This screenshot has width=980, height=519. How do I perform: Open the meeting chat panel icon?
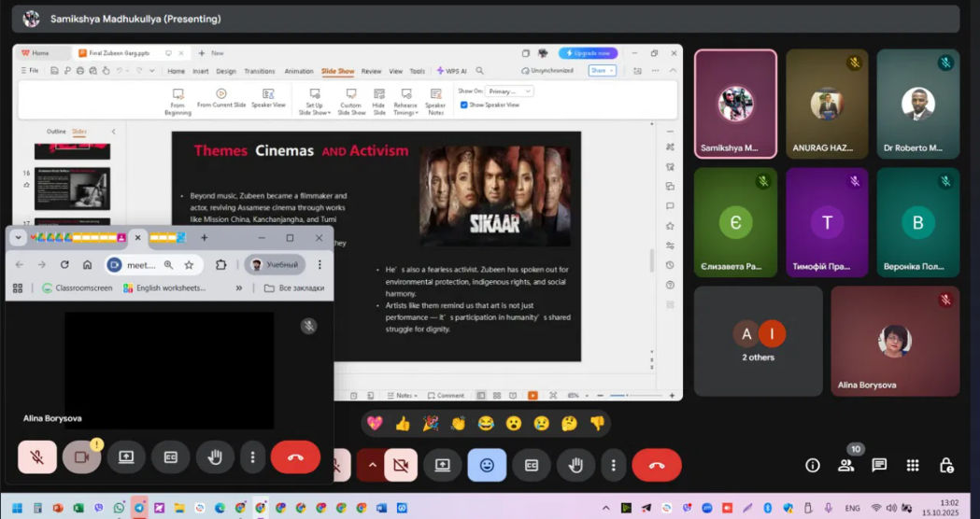click(879, 465)
